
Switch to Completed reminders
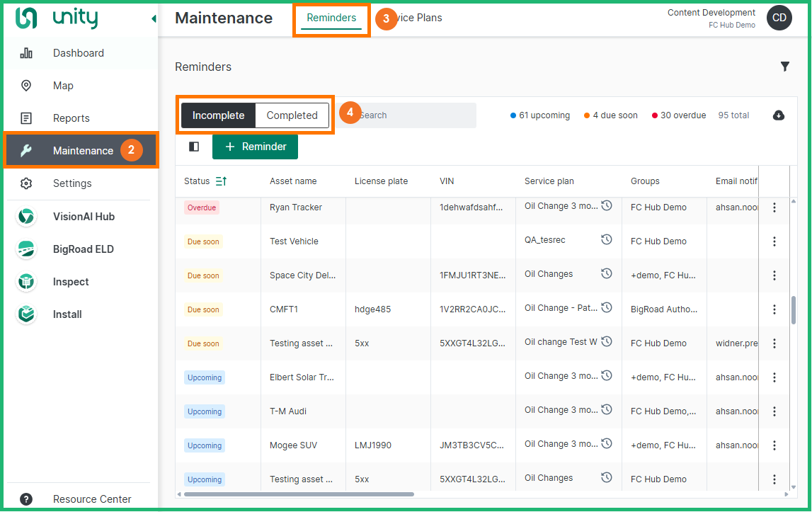coord(292,115)
